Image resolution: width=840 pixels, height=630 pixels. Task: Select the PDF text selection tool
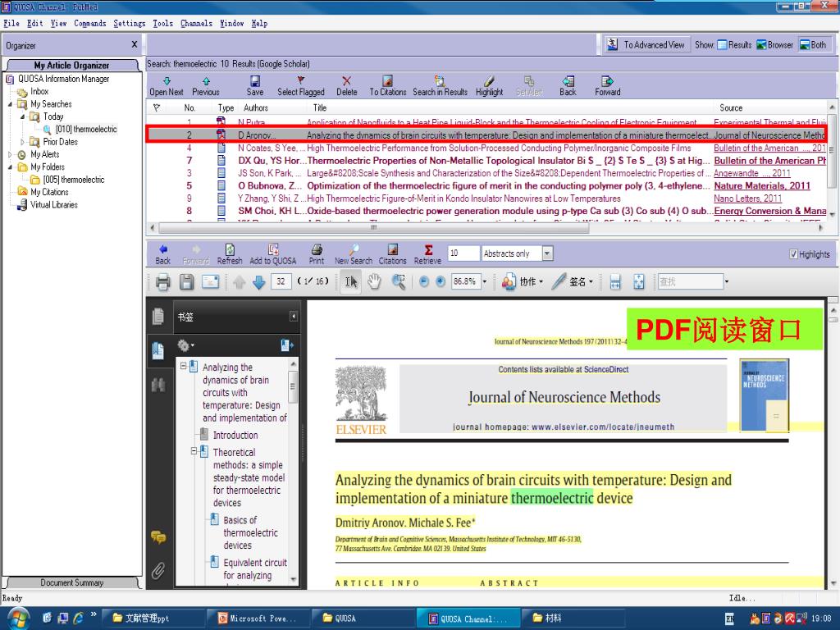point(351,282)
